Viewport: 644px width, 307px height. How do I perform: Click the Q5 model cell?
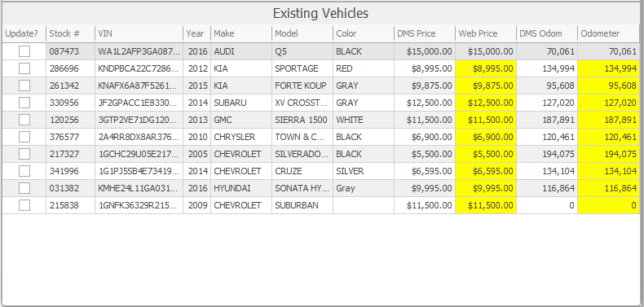tap(302, 51)
